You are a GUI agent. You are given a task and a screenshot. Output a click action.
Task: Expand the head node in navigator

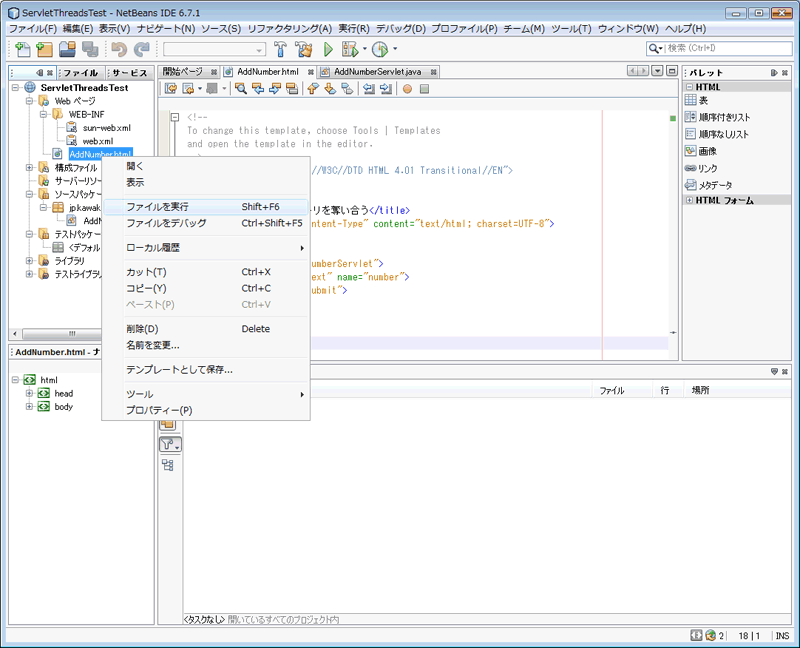point(30,393)
